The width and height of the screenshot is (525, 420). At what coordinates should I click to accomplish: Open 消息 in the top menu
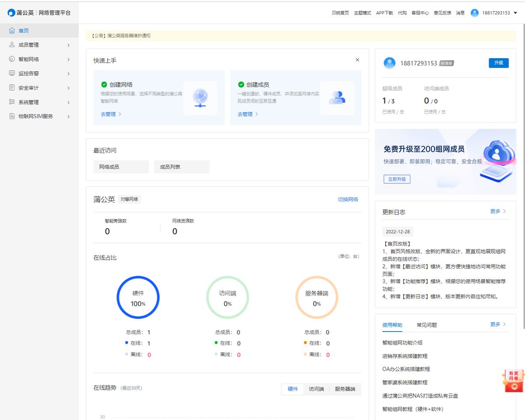click(x=460, y=13)
